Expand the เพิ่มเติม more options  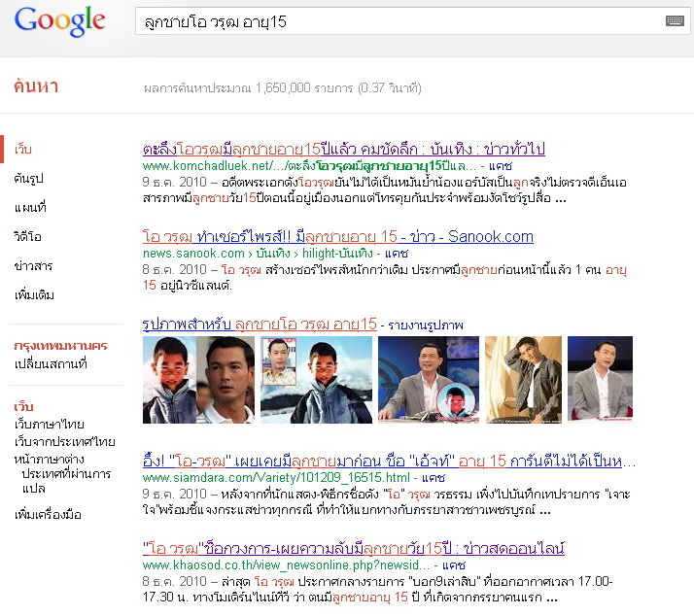34,294
